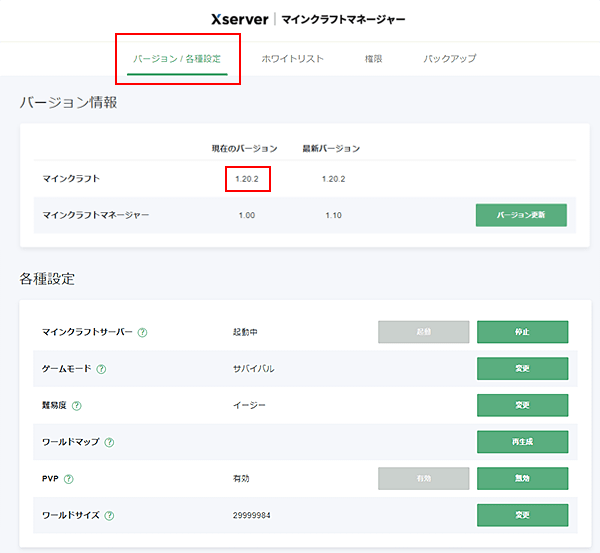This screenshot has width=600, height=553.
Task: Change the 難易度 setting
Action: 522,405
